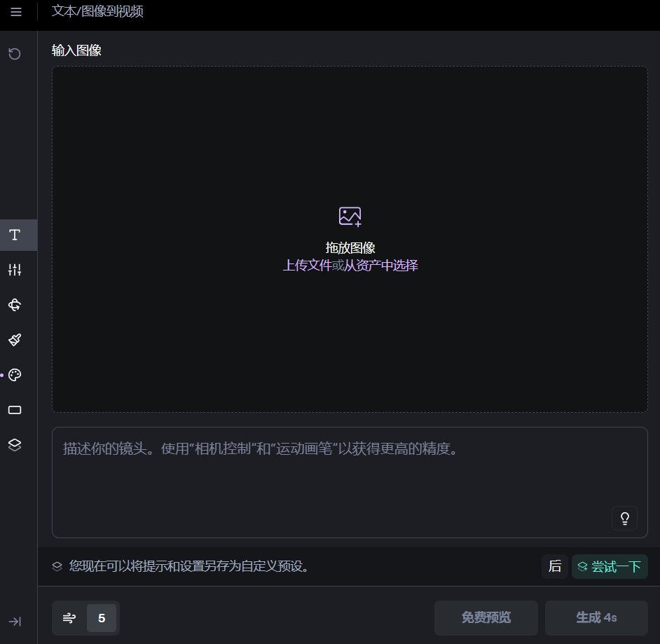Click the undo/reset arrow icon
Image resolution: width=660 pixels, height=644 pixels.
tap(15, 54)
